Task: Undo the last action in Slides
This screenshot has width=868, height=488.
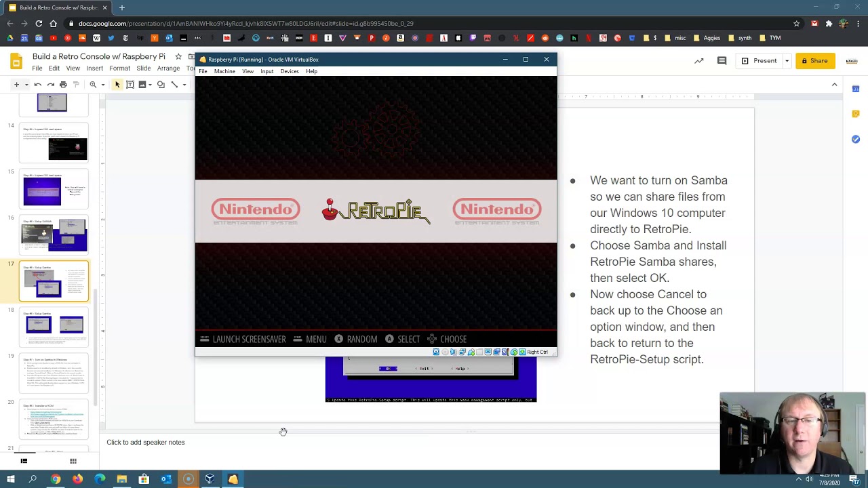Action: coord(38,85)
